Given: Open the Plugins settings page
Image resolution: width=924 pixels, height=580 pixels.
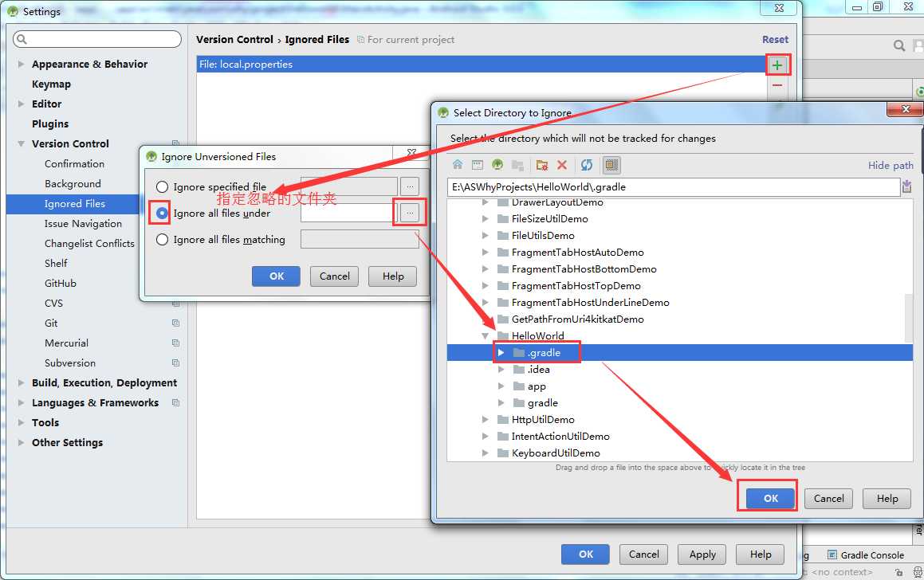Looking at the screenshot, I should [x=50, y=123].
